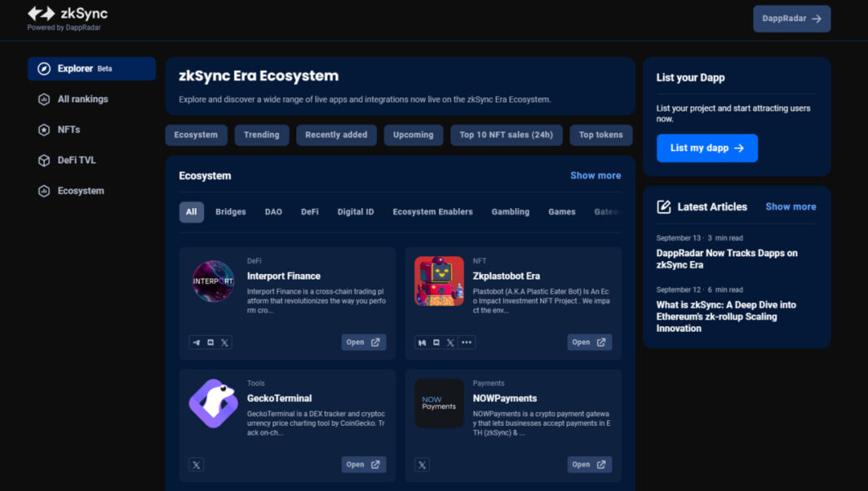The image size is (868, 491).
Task: Switch to the Bridges category tab
Action: click(230, 211)
